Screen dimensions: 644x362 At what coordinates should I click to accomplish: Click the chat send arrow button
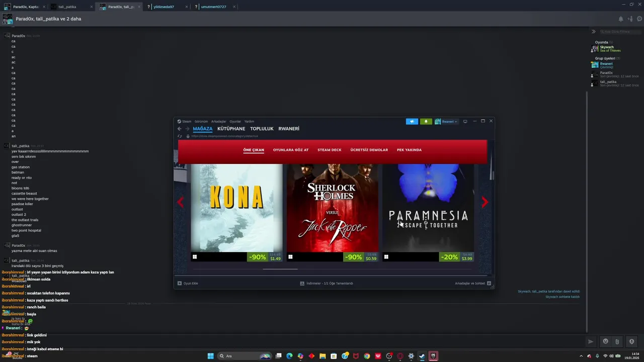[x=591, y=342]
